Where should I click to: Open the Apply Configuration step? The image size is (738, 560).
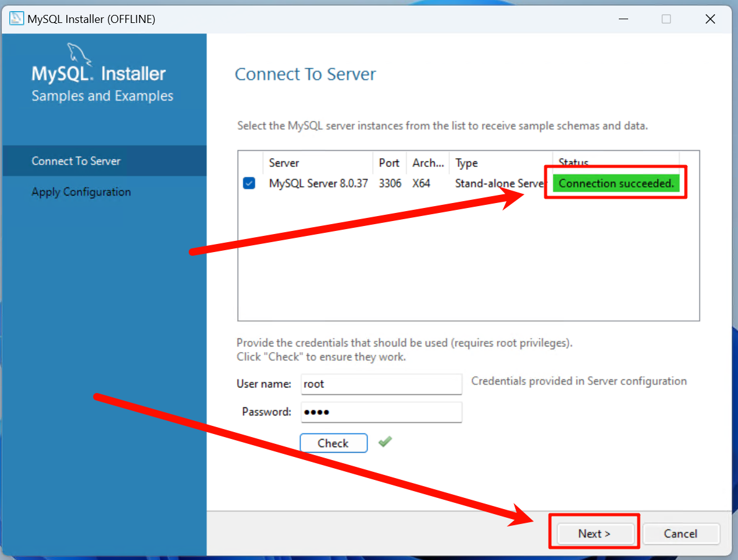coord(104,192)
